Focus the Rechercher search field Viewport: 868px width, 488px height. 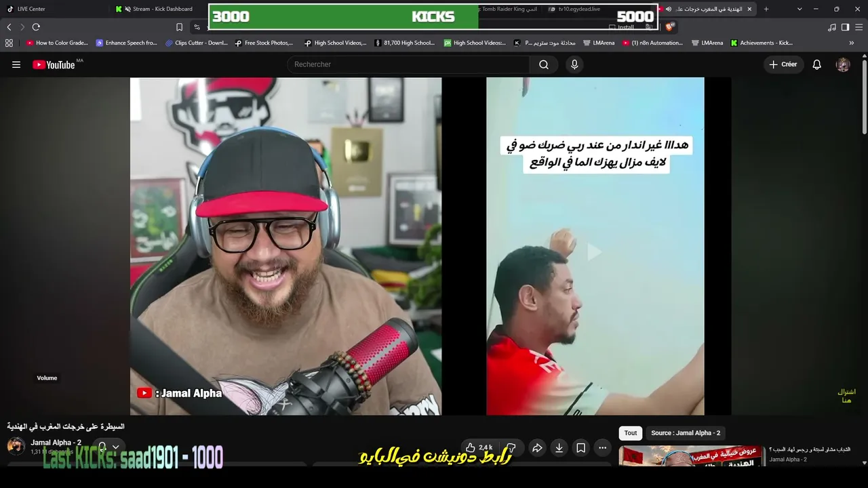409,64
